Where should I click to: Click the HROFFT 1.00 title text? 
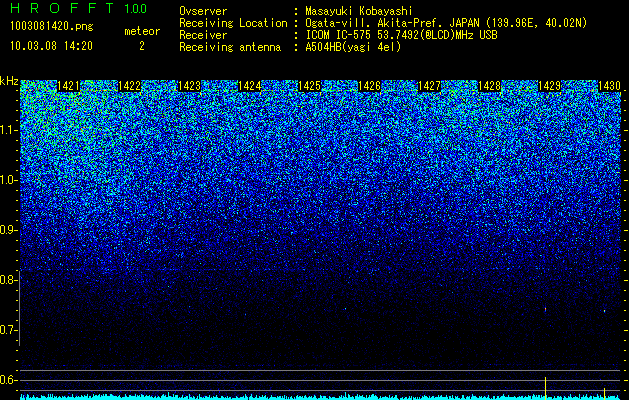tap(79, 8)
